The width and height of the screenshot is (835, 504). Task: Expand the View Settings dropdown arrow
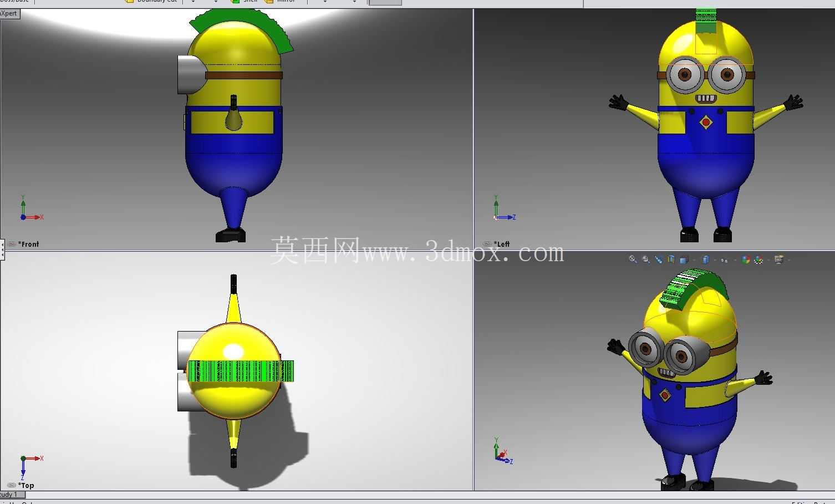pyautogui.click(x=789, y=260)
